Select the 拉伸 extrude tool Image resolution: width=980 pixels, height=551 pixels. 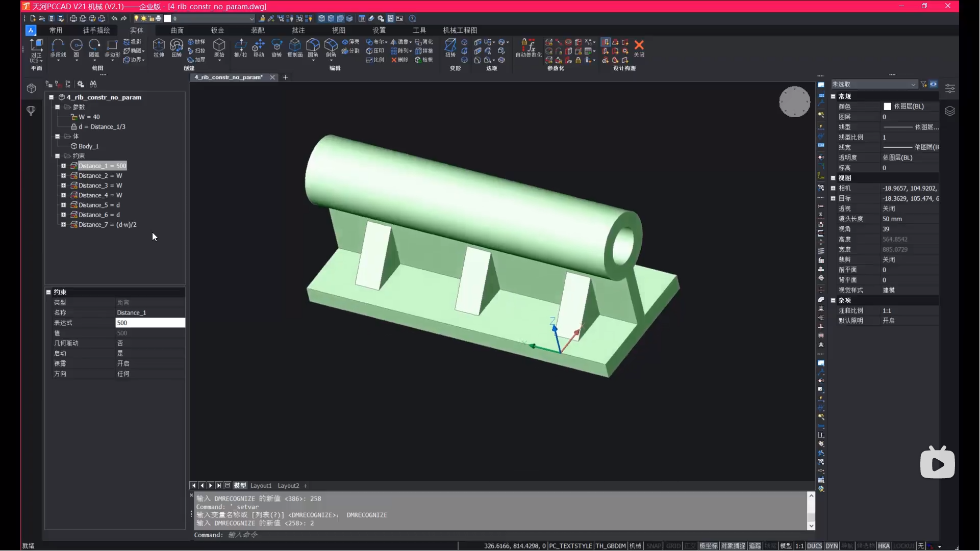tap(159, 48)
